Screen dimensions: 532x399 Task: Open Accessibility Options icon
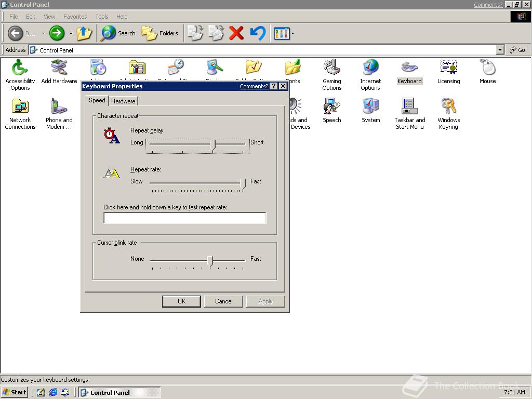[20, 75]
